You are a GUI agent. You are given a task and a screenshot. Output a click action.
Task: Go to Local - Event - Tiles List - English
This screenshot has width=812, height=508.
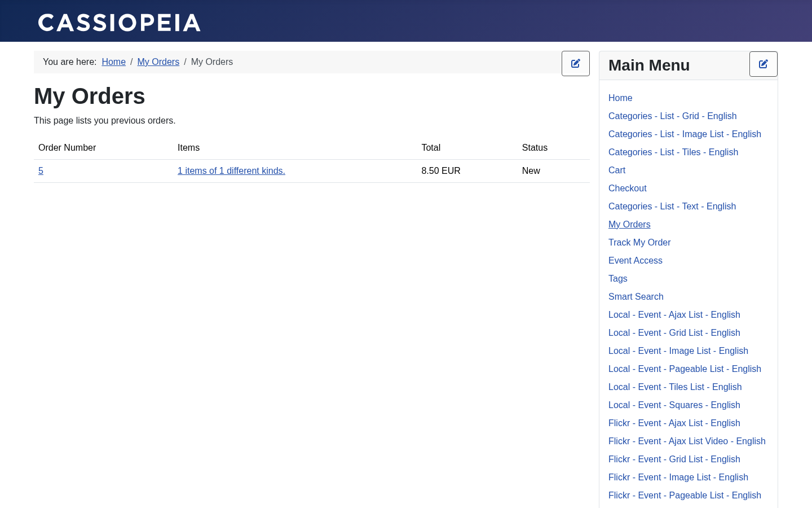click(675, 387)
